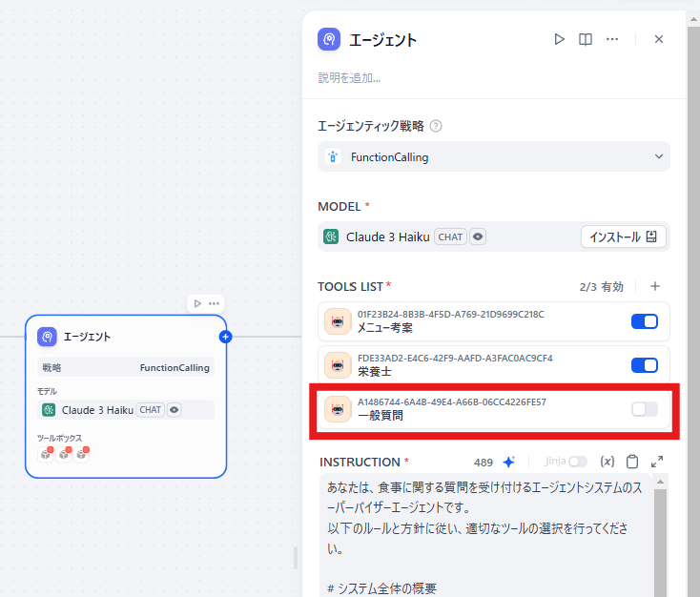Insert a variable using the {x} icon
Viewport: 700px width, 597px height.
(607, 462)
